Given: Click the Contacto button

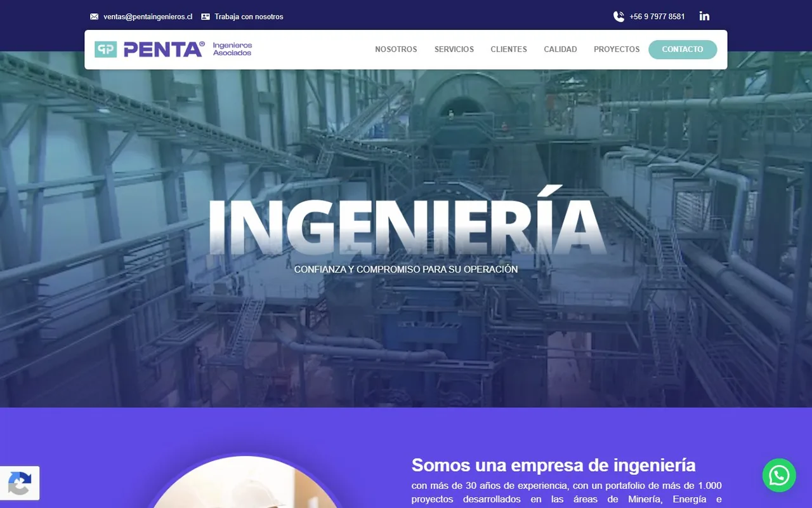Looking at the screenshot, I should (683, 50).
